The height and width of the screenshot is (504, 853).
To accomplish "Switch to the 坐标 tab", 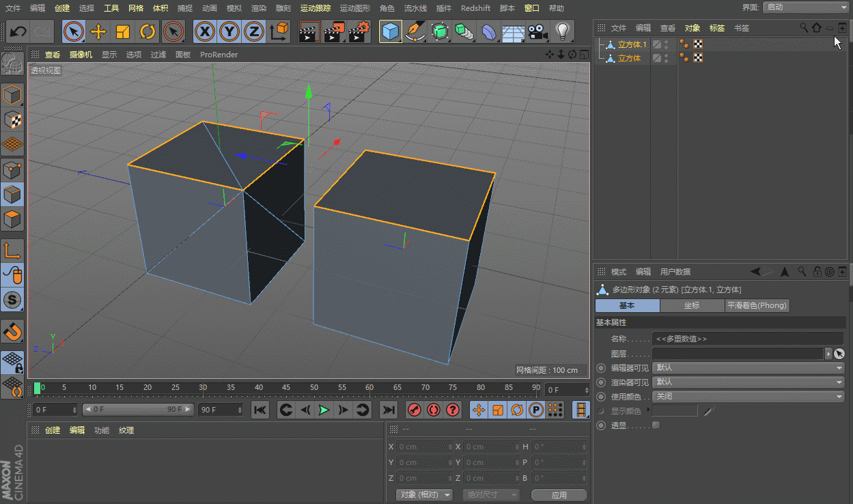I will [x=692, y=306].
